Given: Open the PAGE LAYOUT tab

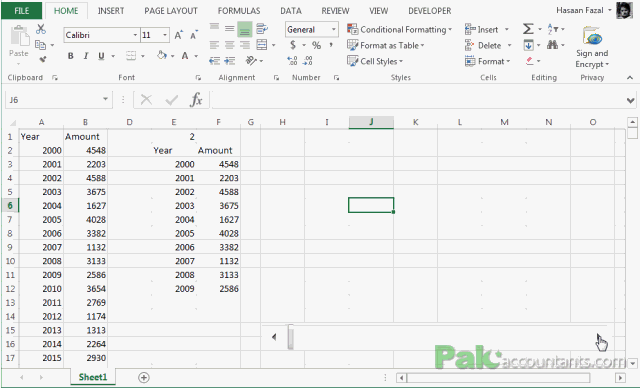Looking at the screenshot, I should 171,11.
